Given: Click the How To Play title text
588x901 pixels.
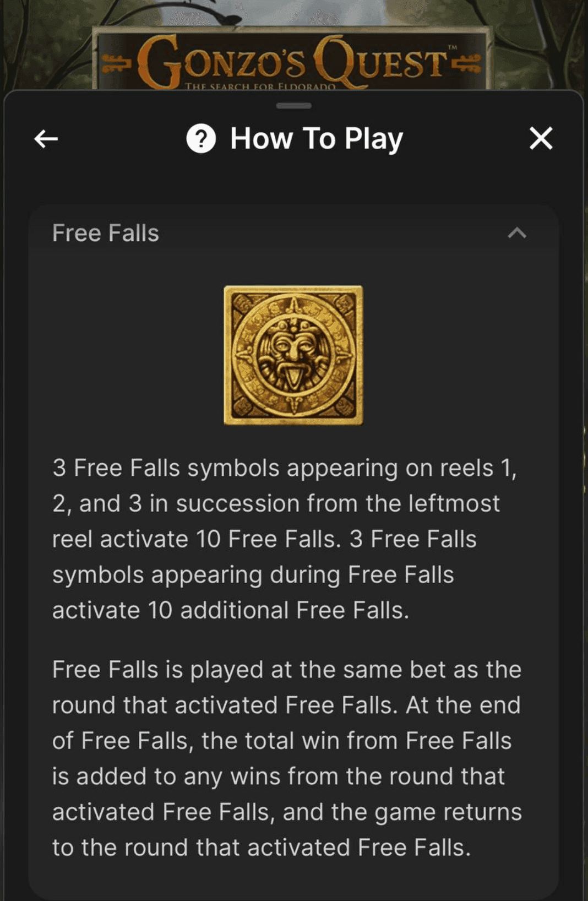Looking at the screenshot, I should click(x=317, y=139).
